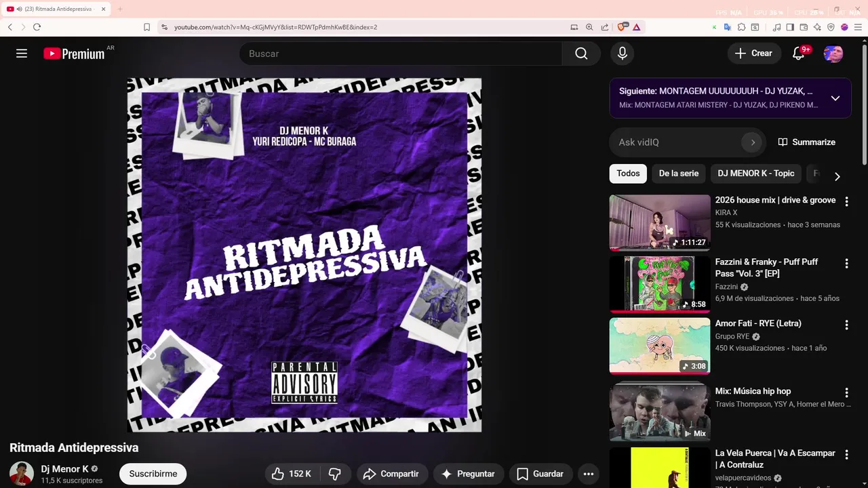868x488 pixels.
Task: Open the YouTube hamburger guide menu
Action: tap(22, 54)
